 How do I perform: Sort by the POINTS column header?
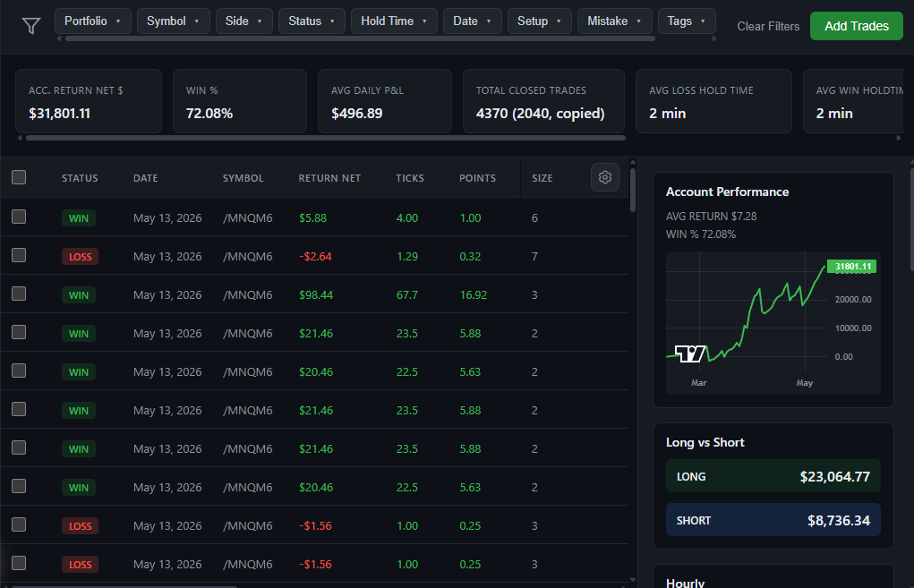pos(477,178)
